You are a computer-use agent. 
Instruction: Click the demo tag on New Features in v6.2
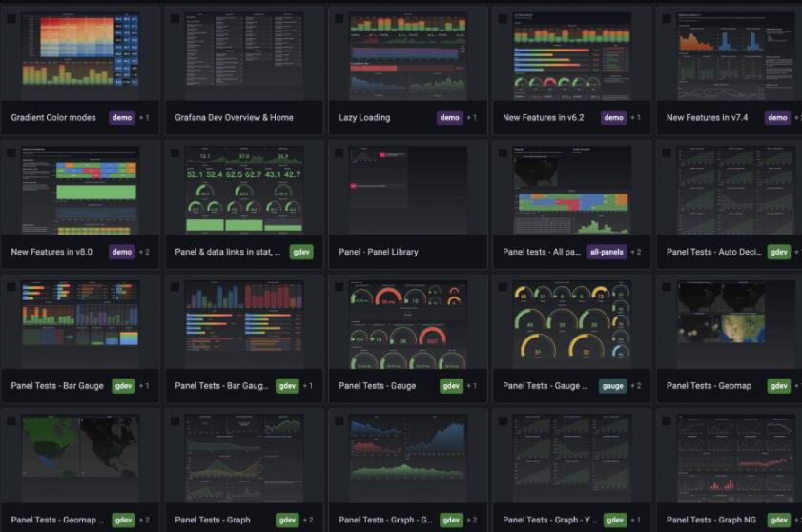tap(613, 117)
